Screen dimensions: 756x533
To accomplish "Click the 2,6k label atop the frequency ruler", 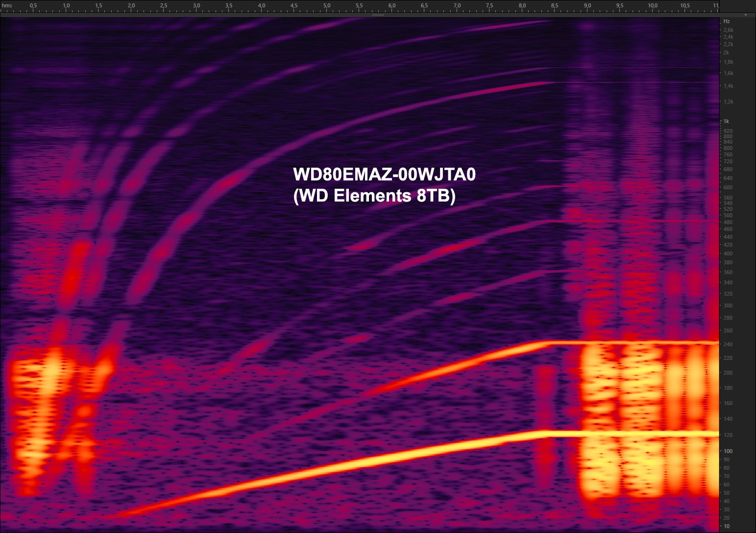I will click(x=728, y=30).
